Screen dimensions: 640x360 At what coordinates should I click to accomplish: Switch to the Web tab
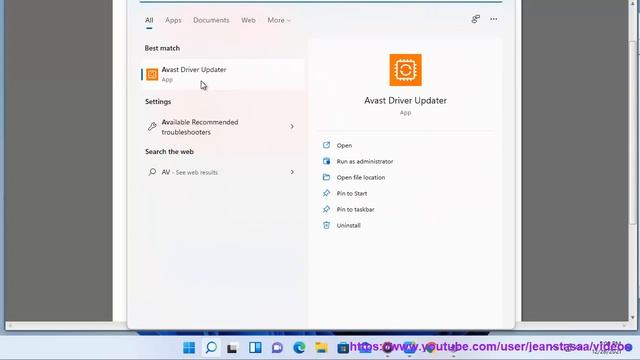tap(248, 20)
